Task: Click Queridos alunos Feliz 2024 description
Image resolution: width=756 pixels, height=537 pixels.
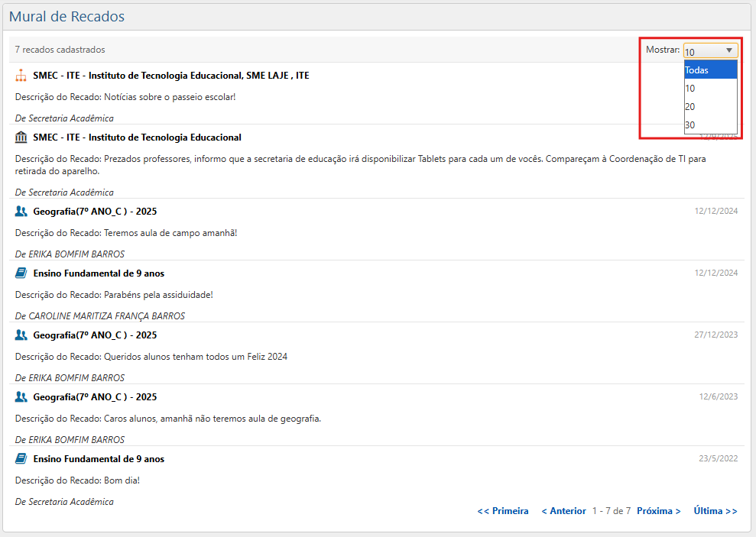Action: click(x=151, y=357)
